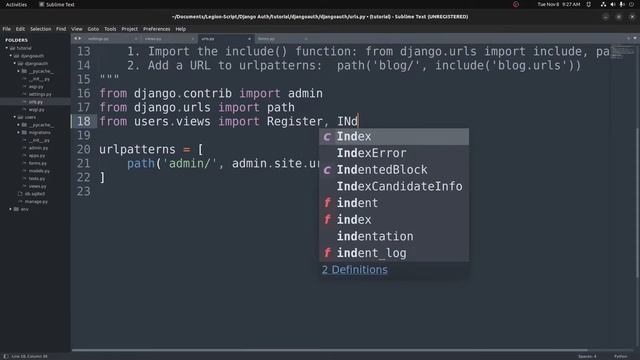640x360 pixels.
Task: Click the red screen recording indicator
Action: pyautogui.click(x=516, y=4)
